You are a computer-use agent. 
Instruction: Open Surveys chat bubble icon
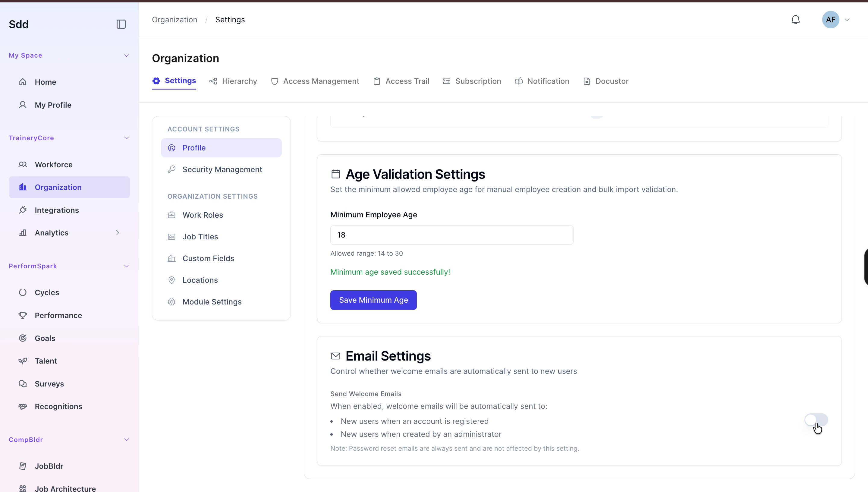(23, 383)
